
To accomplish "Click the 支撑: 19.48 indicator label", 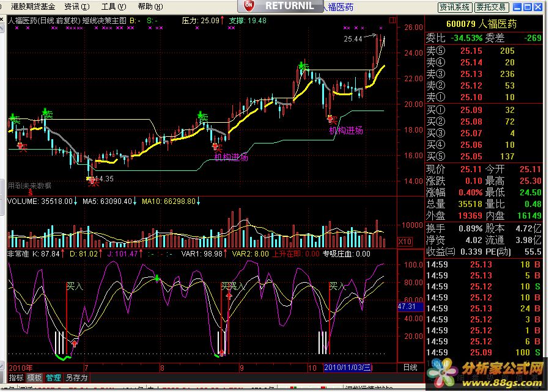I will click(x=248, y=21).
